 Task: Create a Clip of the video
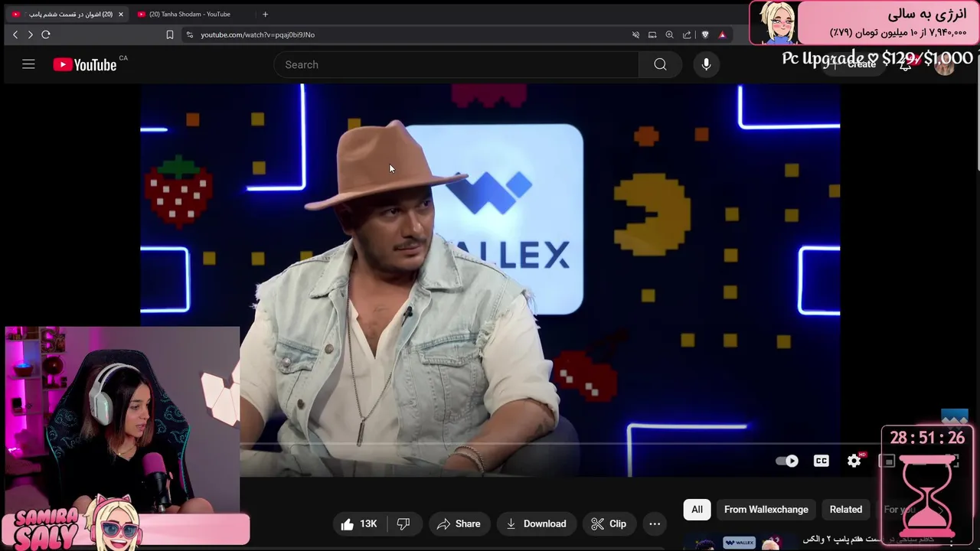point(609,524)
